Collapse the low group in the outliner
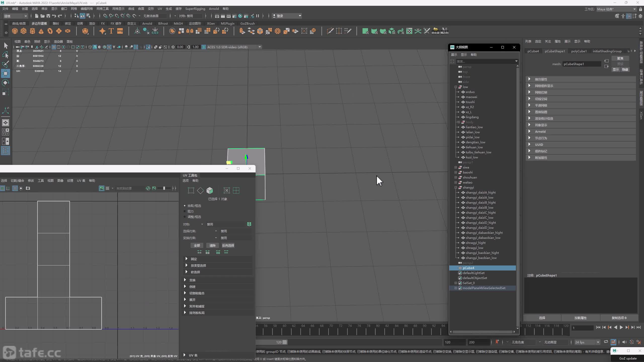The height and width of the screenshot is (362, 644). tap(456, 87)
